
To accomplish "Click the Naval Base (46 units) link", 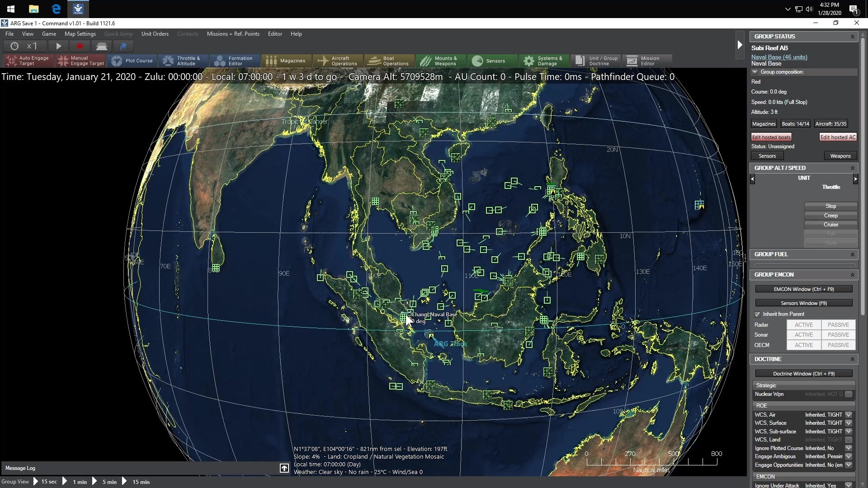I will (779, 57).
